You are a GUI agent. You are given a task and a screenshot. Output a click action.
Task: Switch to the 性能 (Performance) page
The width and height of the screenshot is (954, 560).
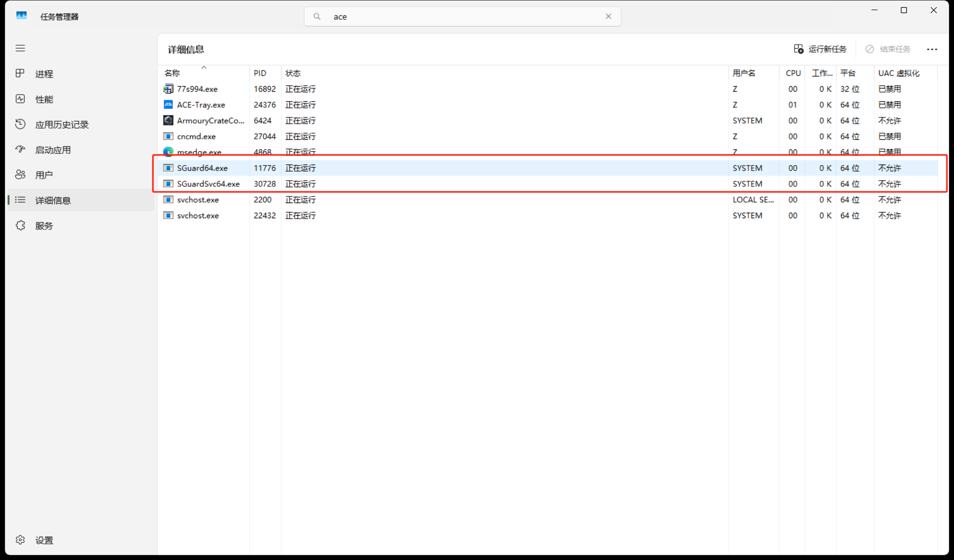81,99
